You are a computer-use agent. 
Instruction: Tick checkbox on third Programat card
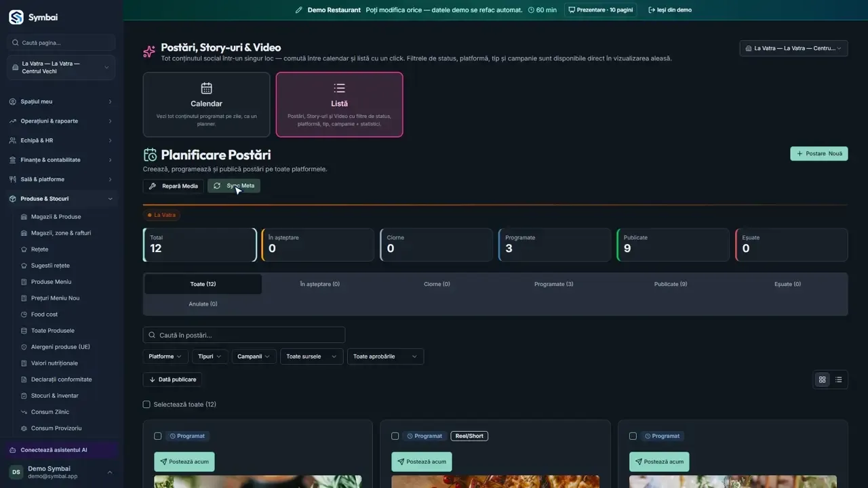(633, 436)
